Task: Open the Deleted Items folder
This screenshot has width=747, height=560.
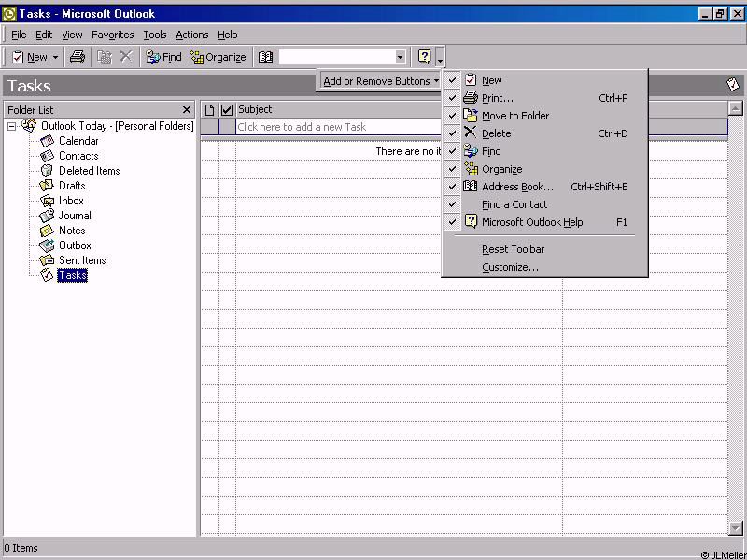Action: [x=89, y=171]
